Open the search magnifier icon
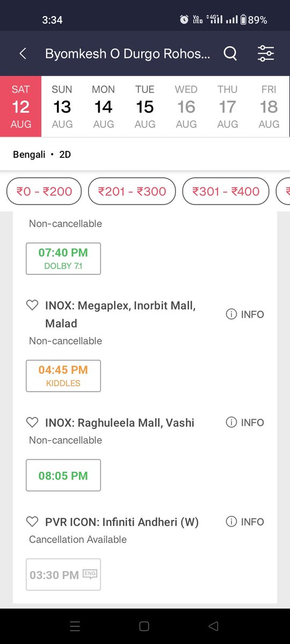290x644 pixels. pyautogui.click(x=230, y=53)
